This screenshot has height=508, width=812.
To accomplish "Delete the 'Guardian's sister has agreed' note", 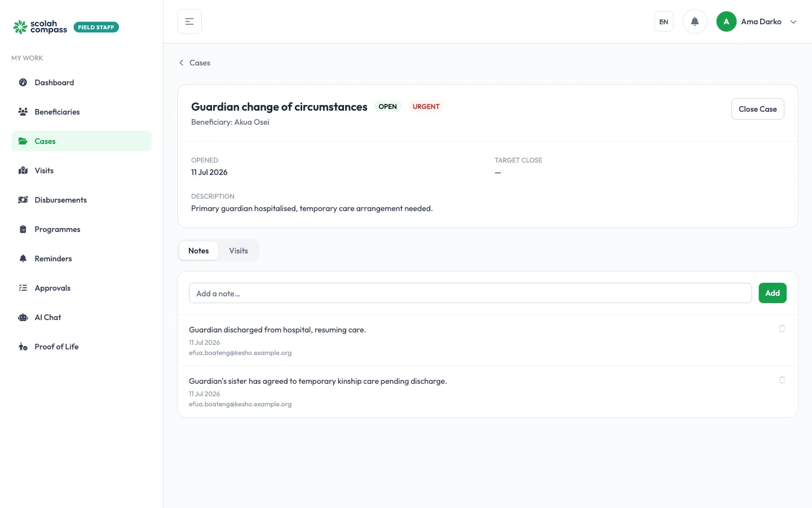I will click(782, 380).
